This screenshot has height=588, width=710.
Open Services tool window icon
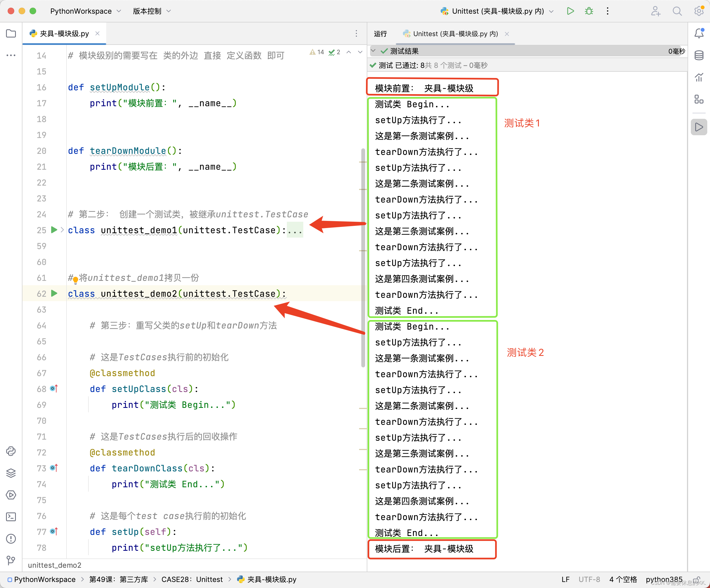pyautogui.click(x=11, y=495)
